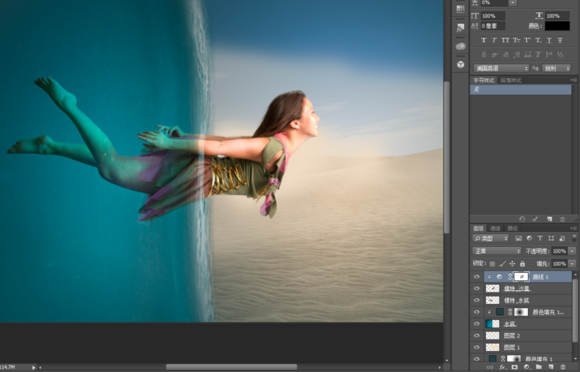Screen dimensions: 580x372
Task: Apply Subscript text style
Action: tap(538, 40)
